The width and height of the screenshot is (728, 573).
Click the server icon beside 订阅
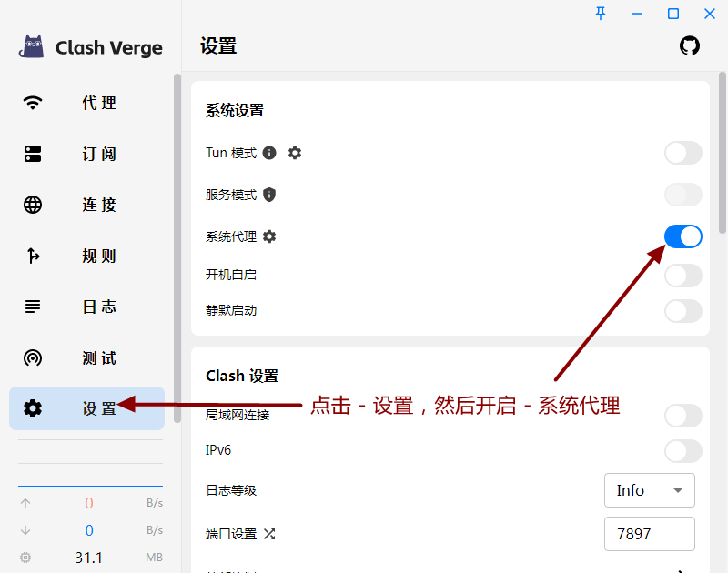click(33, 154)
